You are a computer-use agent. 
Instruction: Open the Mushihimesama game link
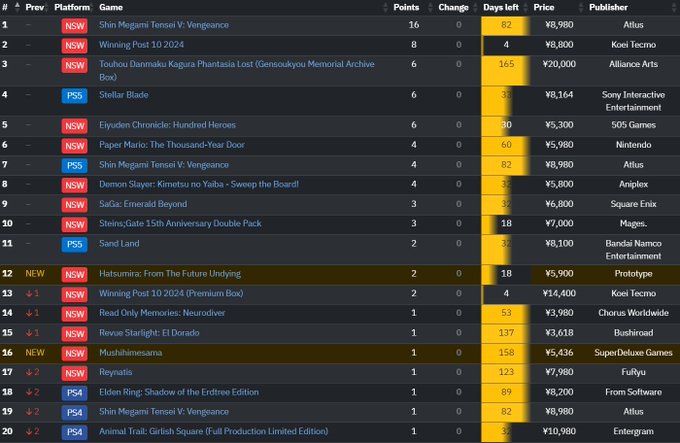(131, 352)
